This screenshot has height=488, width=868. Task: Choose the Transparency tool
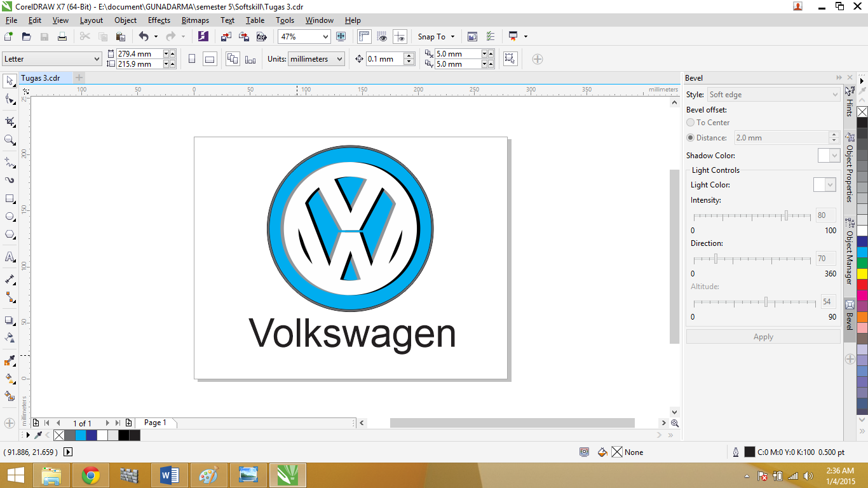[x=10, y=337]
